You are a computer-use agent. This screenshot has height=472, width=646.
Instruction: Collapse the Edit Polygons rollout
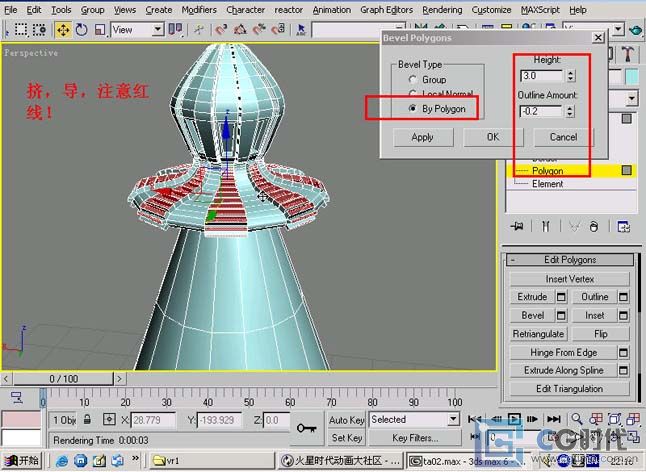570,259
